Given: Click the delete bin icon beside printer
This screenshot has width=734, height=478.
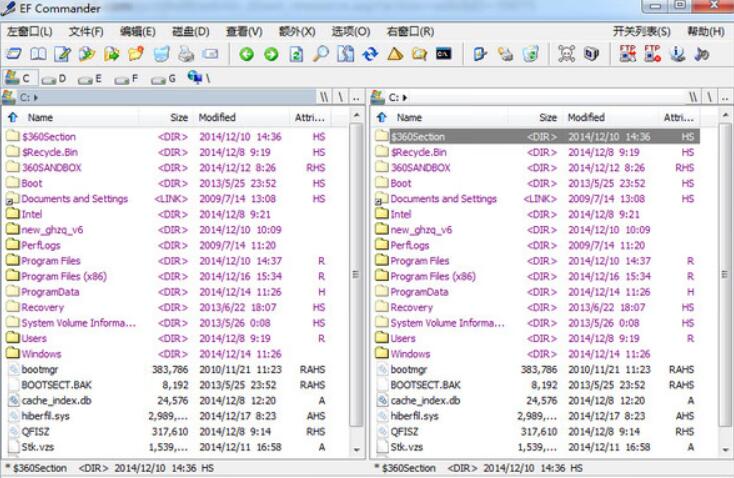Looking at the screenshot, I should coord(161,54).
